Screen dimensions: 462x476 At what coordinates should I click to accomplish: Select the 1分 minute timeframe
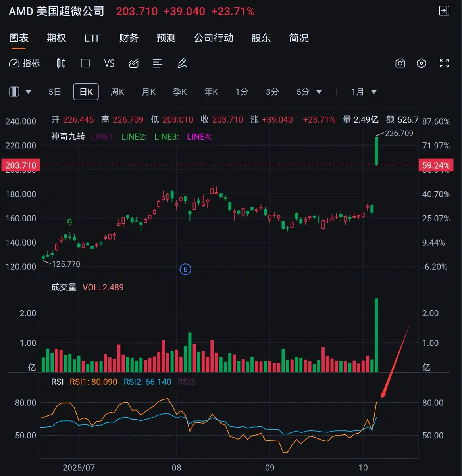tap(242, 92)
